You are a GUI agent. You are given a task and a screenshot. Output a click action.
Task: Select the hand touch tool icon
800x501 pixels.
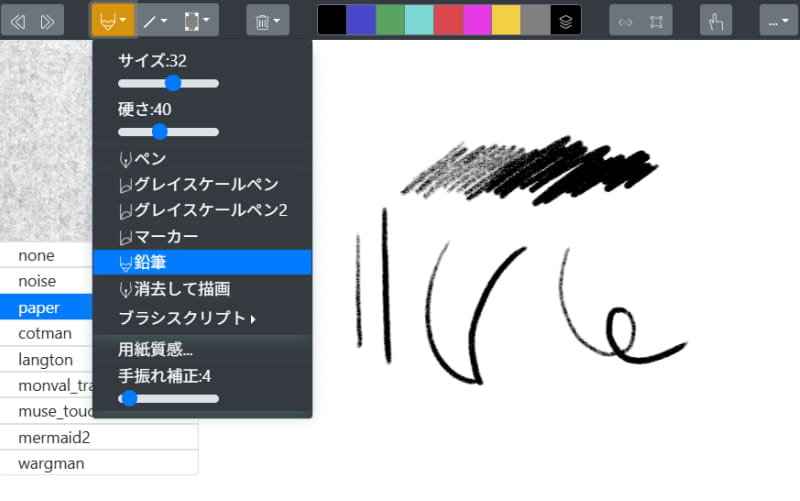coord(716,21)
